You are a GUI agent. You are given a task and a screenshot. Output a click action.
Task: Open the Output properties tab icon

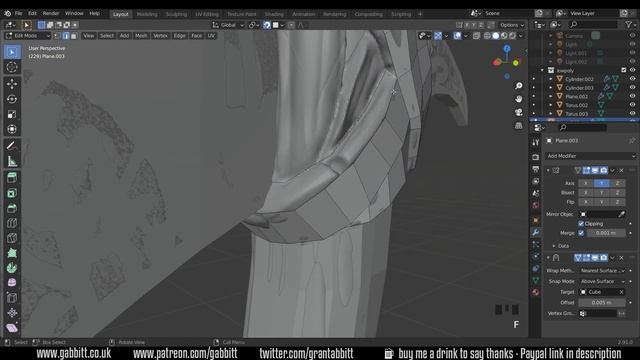click(536, 169)
